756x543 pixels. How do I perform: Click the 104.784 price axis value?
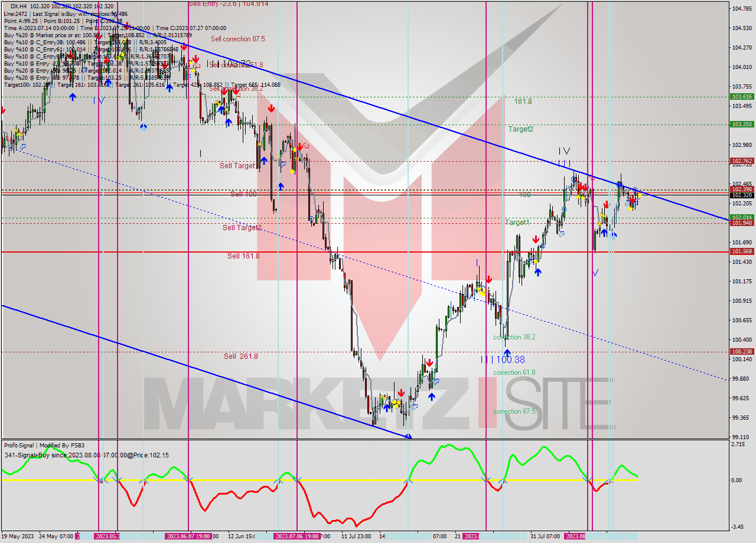741,9
